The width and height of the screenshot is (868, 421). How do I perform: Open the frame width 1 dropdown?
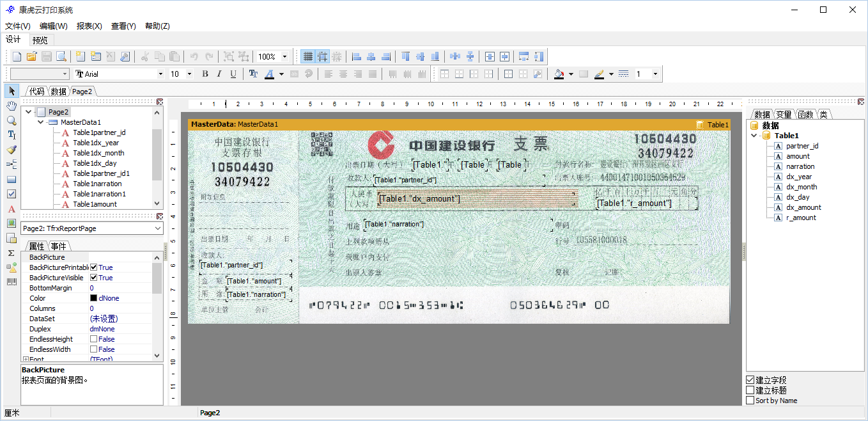pyautogui.click(x=655, y=74)
